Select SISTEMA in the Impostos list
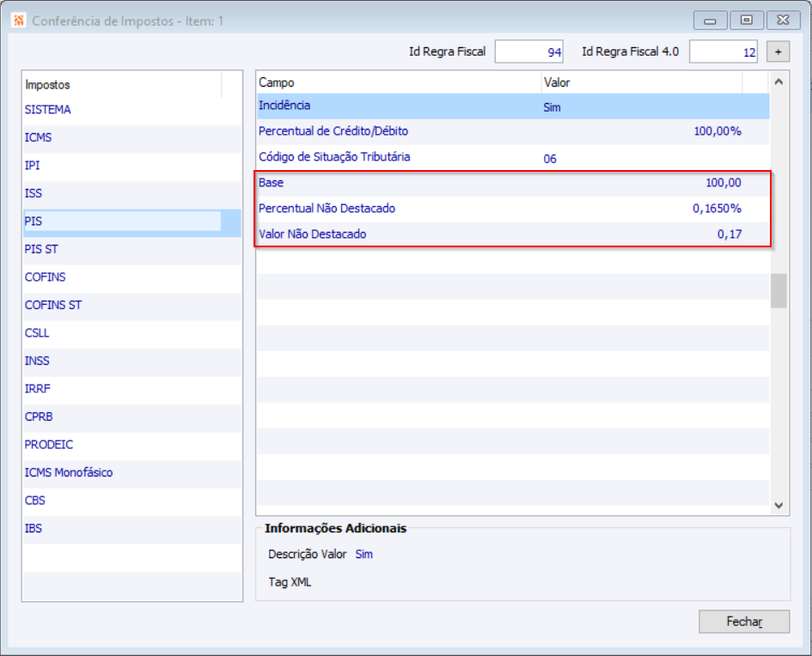 [x=132, y=110]
